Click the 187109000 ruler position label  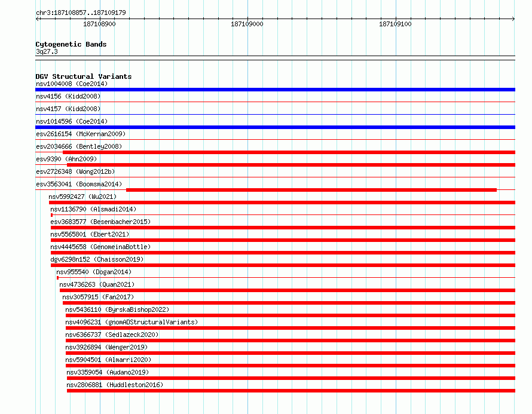247,24
